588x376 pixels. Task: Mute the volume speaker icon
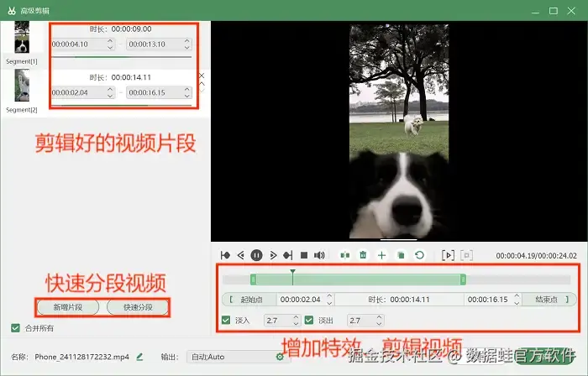coord(319,255)
